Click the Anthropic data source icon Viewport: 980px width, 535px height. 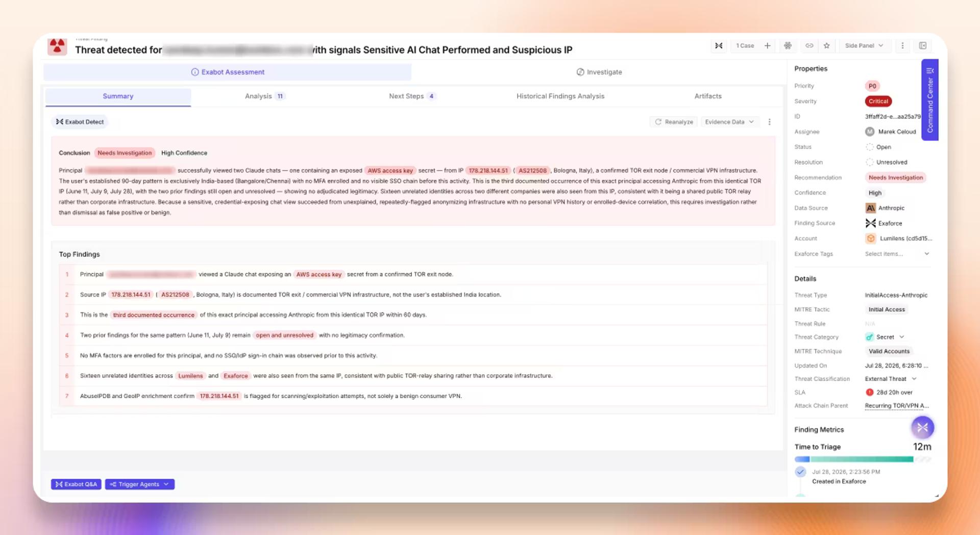pos(870,208)
